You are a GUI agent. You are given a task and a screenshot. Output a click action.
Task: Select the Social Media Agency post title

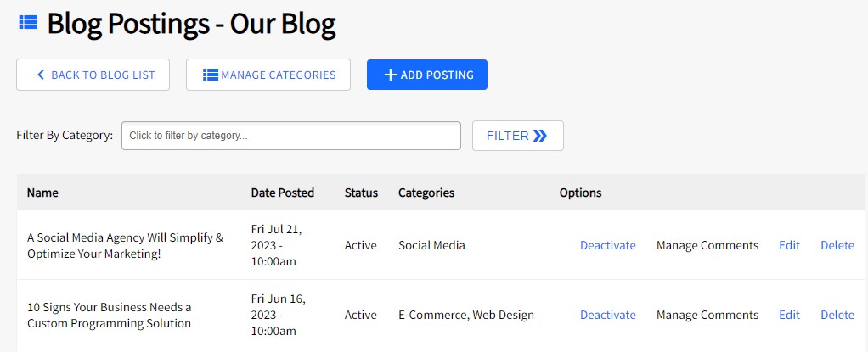[125, 245]
